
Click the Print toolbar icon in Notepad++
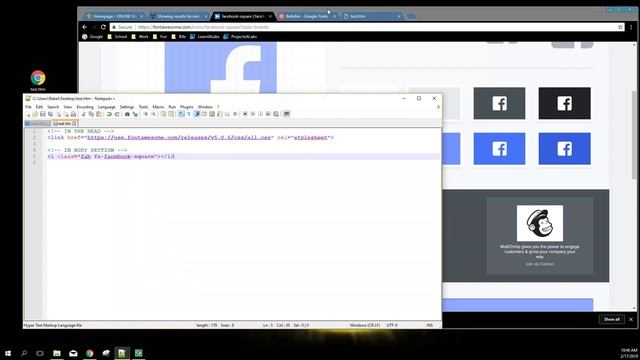[73, 114]
